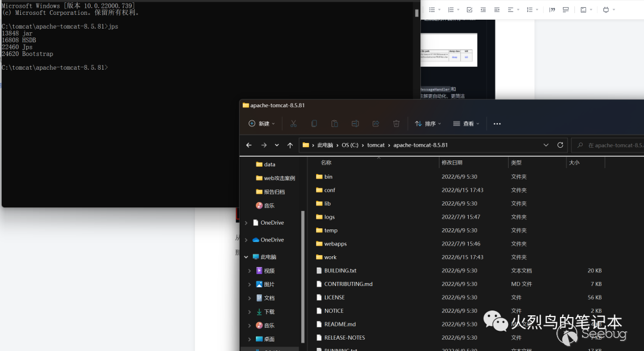Click the delete trash icon in Explorer toolbar
This screenshot has width=644, height=351.
(x=396, y=123)
